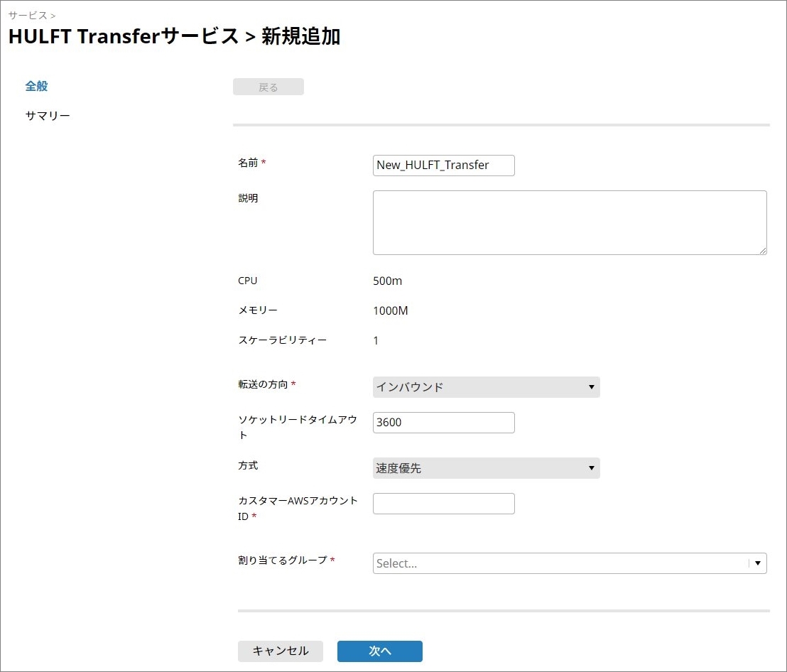Click the 割り当てるグループ dropdown arrow

click(758, 563)
